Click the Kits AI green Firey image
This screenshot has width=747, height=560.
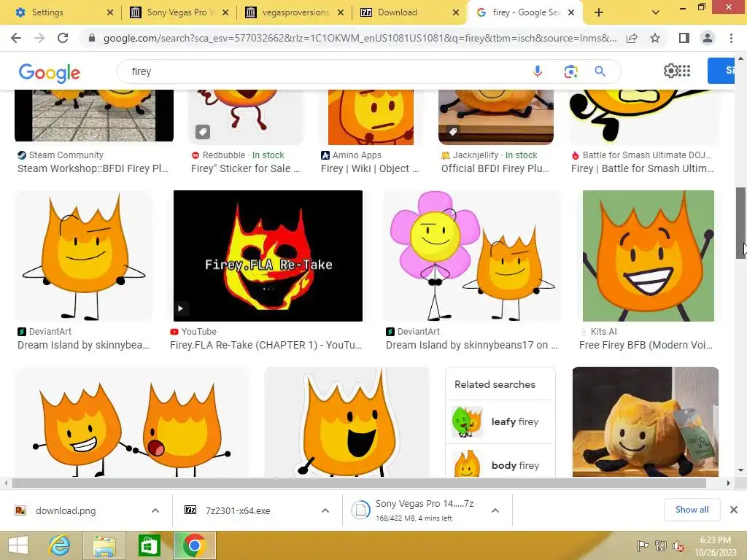649,256
